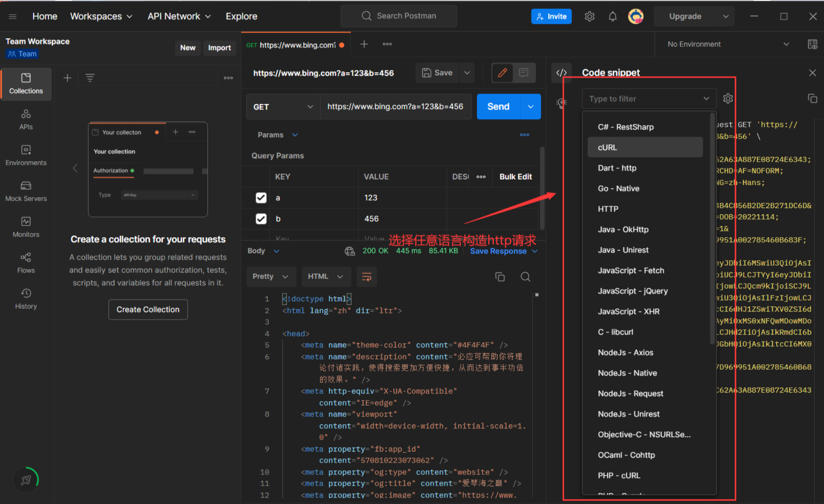Select JavaScript - Fetch language
Screen dimensions: 824x504
tap(645, 270)
